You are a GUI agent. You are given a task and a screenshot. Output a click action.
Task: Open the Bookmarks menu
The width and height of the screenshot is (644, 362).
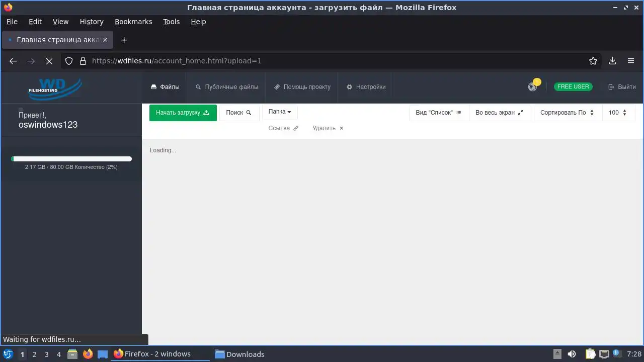click(x=133, y=22)
